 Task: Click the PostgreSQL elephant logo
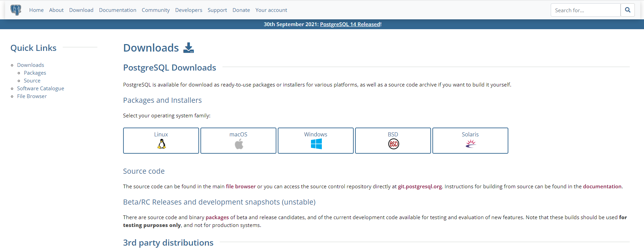click(x=16, y=10)
